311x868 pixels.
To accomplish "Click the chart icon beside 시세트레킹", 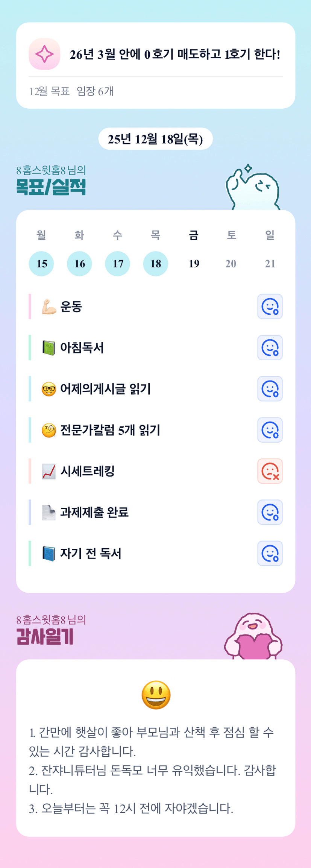I will [x=49, y=471].
